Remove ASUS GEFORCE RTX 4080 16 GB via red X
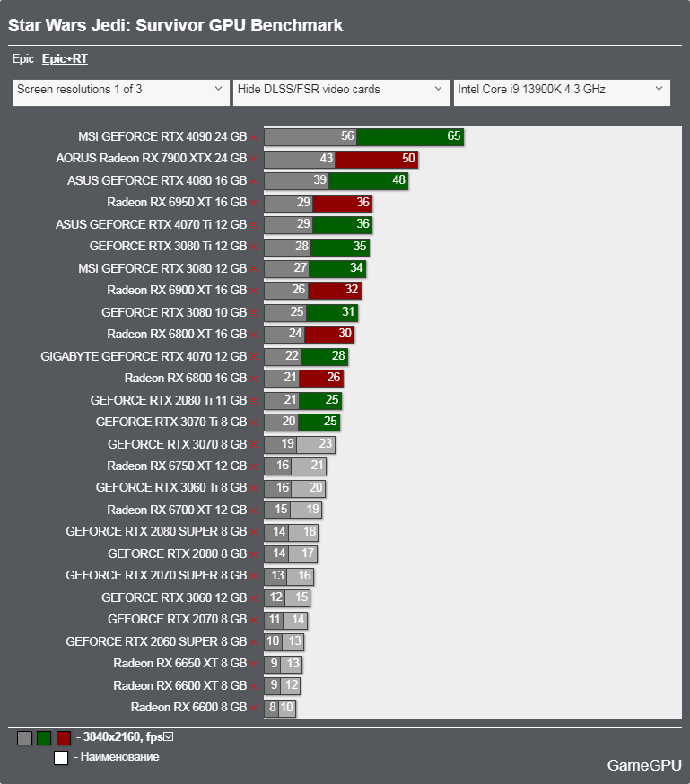 [x=254, y=181]
